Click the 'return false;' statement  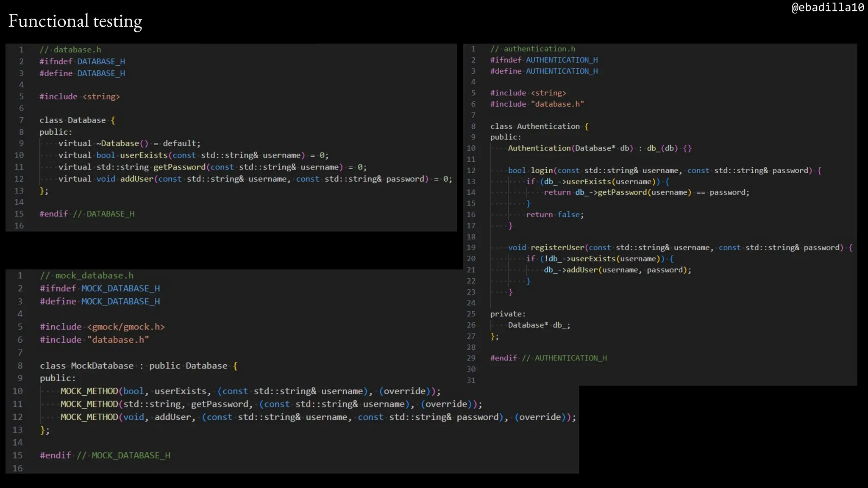(554, 215)
